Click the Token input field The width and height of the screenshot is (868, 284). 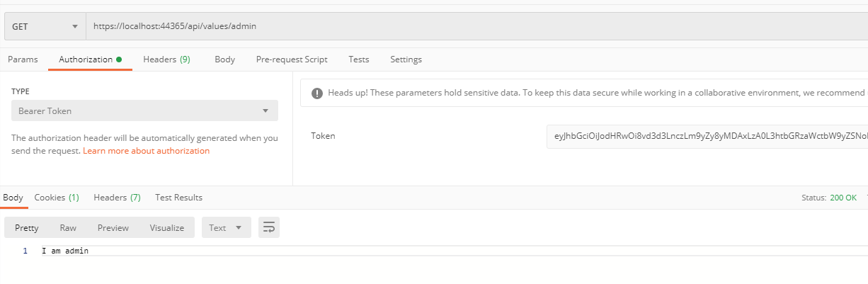(x=707, y=136)
